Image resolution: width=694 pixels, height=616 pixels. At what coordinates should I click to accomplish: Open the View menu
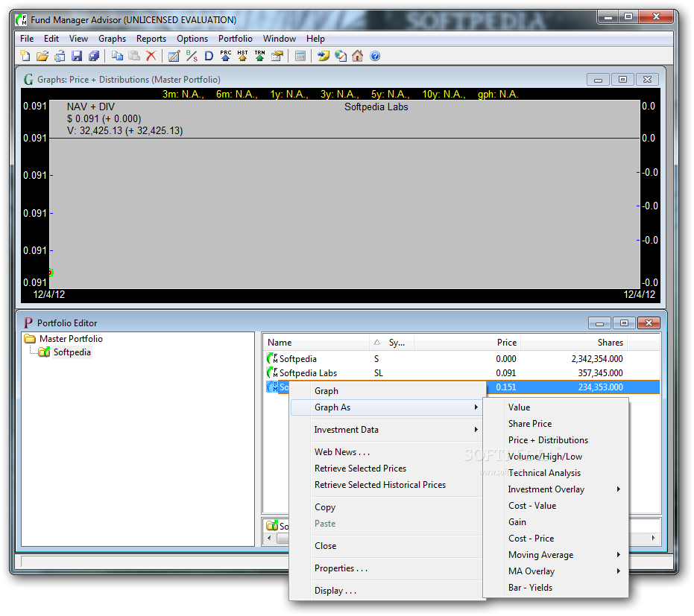point(78,39)
